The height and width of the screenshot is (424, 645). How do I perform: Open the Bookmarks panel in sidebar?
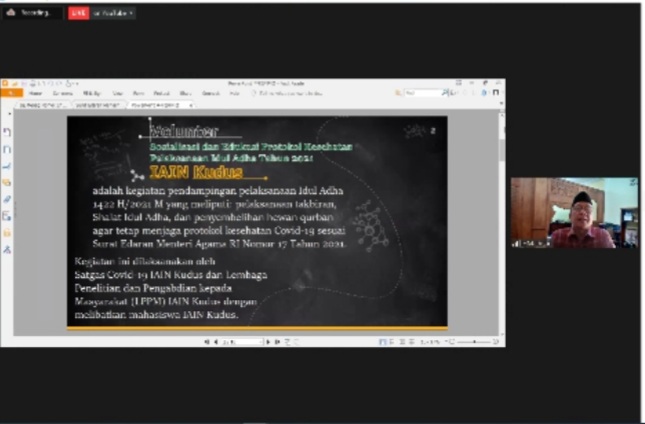click(x=7, y=132)
